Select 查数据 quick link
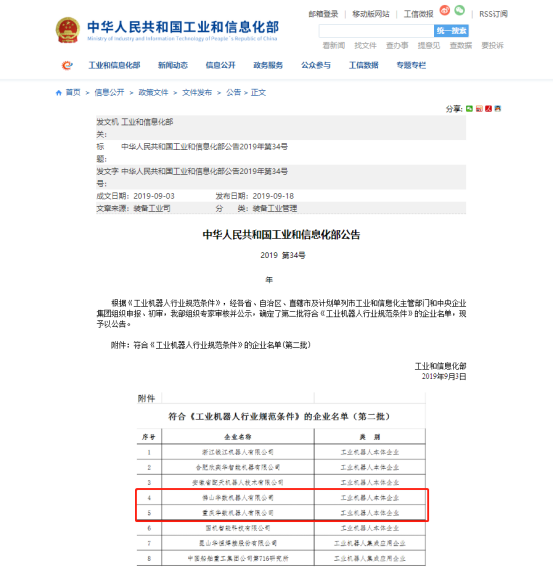554x572 pixels. pyautogui.click(x=461, y=46)
